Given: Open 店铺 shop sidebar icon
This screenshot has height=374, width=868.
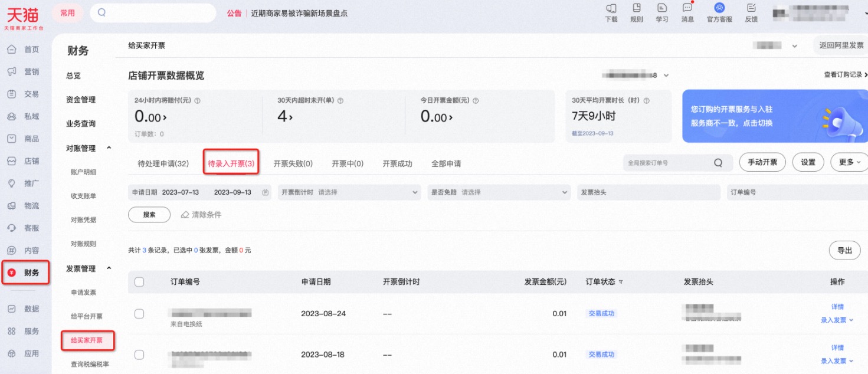Looking at the screenshot, I should click(x=11, y=161).
